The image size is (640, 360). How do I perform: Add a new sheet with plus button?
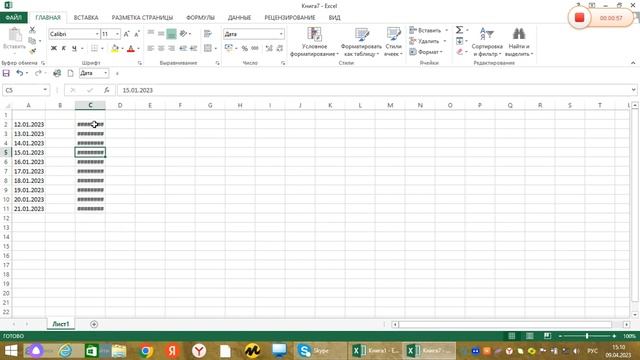94,324
